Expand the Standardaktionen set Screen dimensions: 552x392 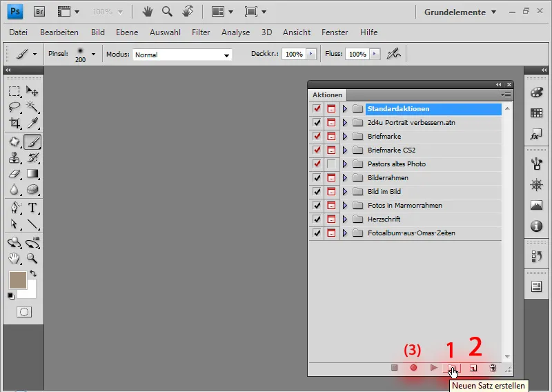click(x=345, y=109)
